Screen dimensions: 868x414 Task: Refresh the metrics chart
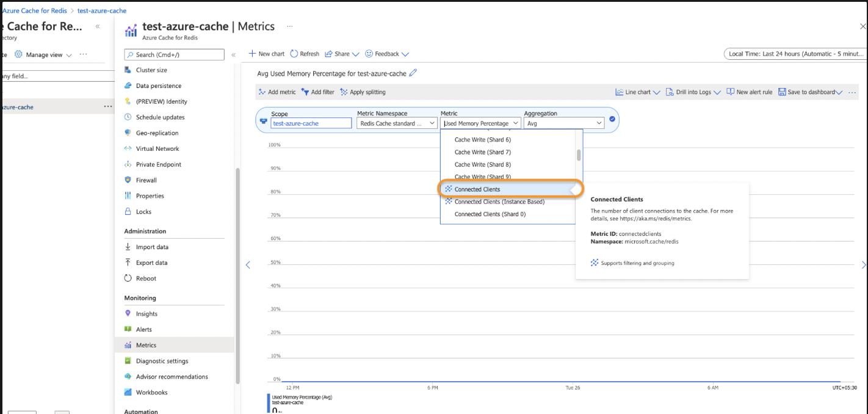(x=305, y=54)
